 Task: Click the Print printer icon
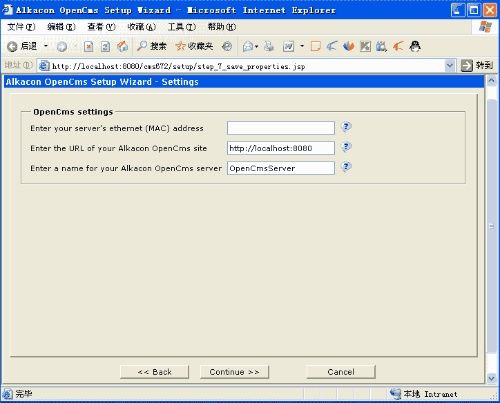[x=269, y=46]
